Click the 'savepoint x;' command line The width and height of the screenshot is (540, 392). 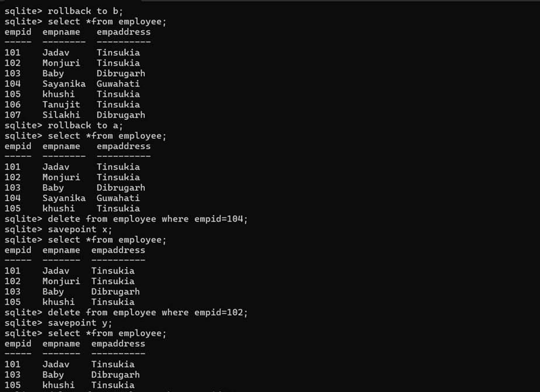pyautogui.click(x=58, y=229)
